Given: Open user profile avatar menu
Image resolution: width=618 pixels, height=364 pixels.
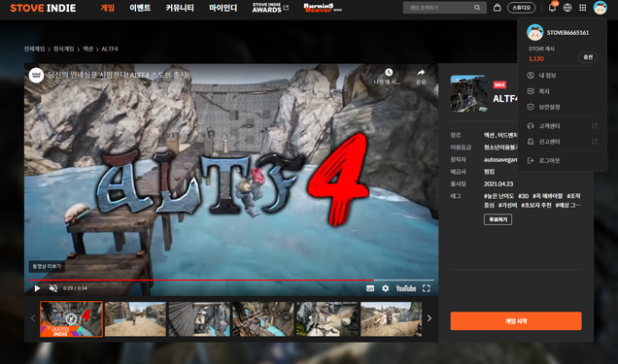Looking at the screenshot, I should click(x=600, y=8).
